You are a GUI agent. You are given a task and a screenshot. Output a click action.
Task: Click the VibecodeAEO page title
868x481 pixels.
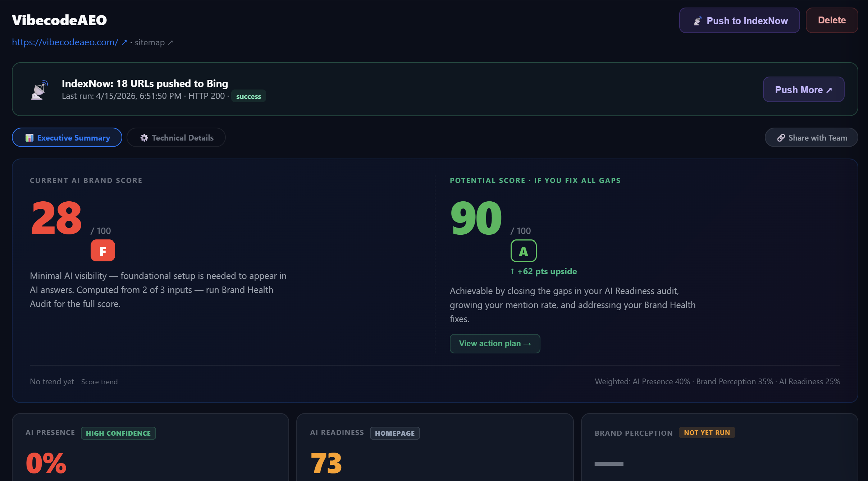(59, 20)
